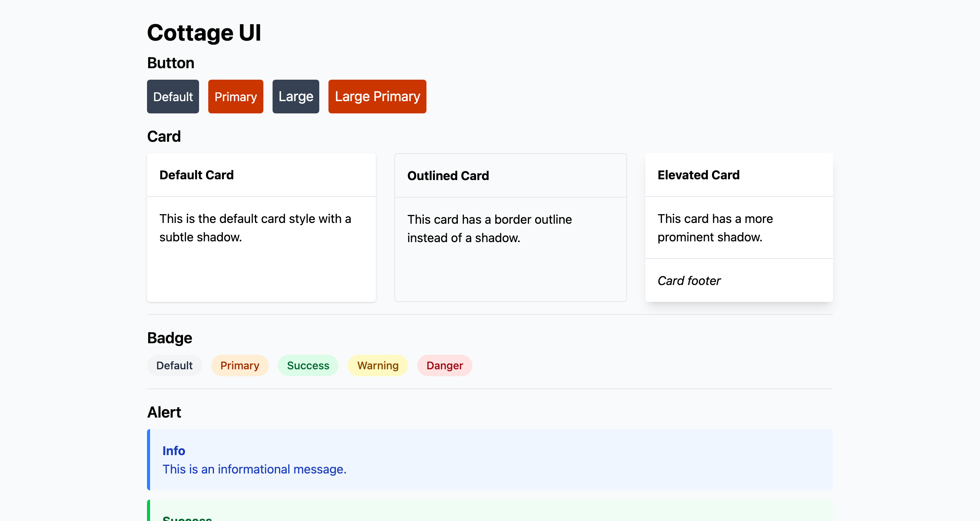The width and height of the screenshot is (980, 521).
Task: Click the Large Primary button
Action: pos(377,97)
